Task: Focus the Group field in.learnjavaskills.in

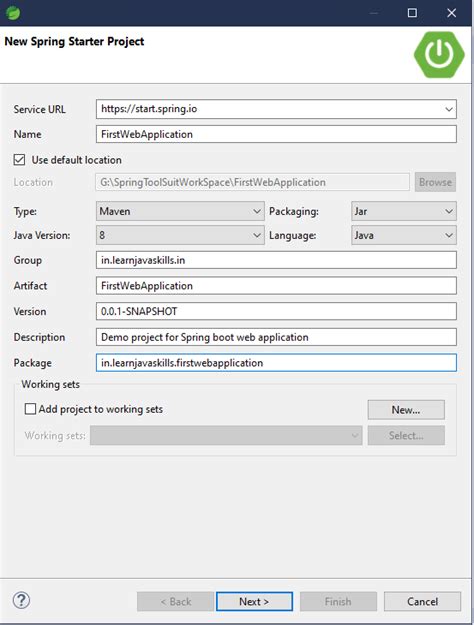Action: click(276, 260)
